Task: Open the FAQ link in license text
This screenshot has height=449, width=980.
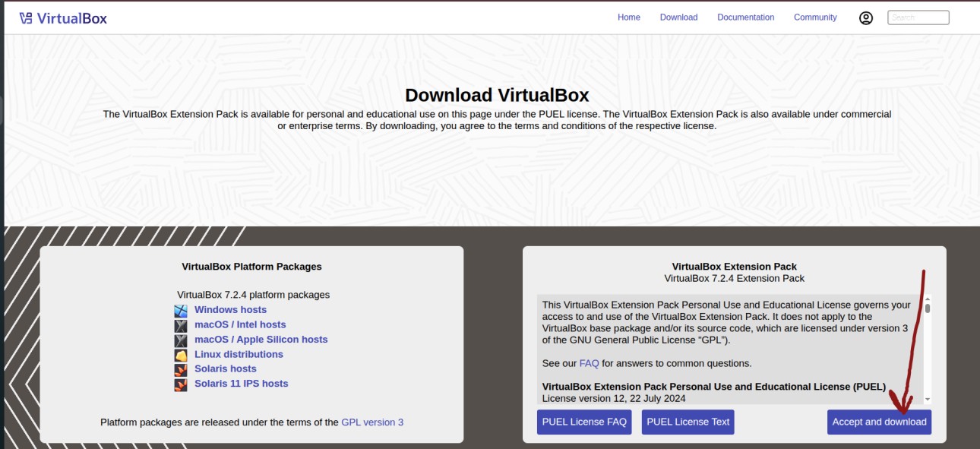Action: click(589, 363)
